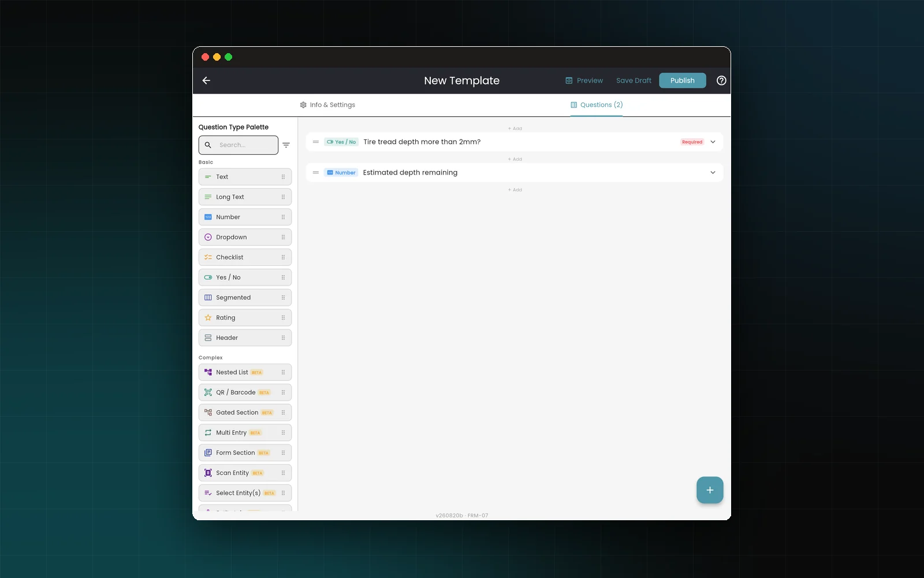Viewport: 924px width, 578px height.
Task: Click the New Template title
Action: point(462,80)
